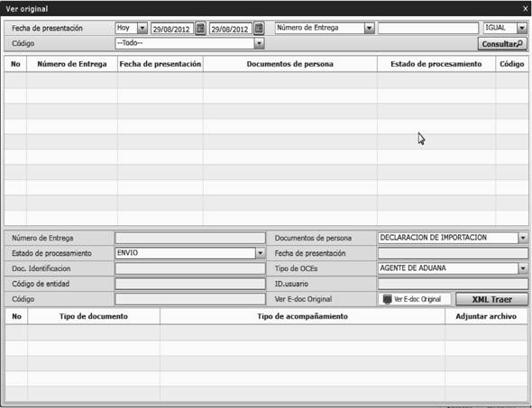532x408 pixels.
Task: Expand the AGENTE DE ADUANA dropdown
Action: 523,268
